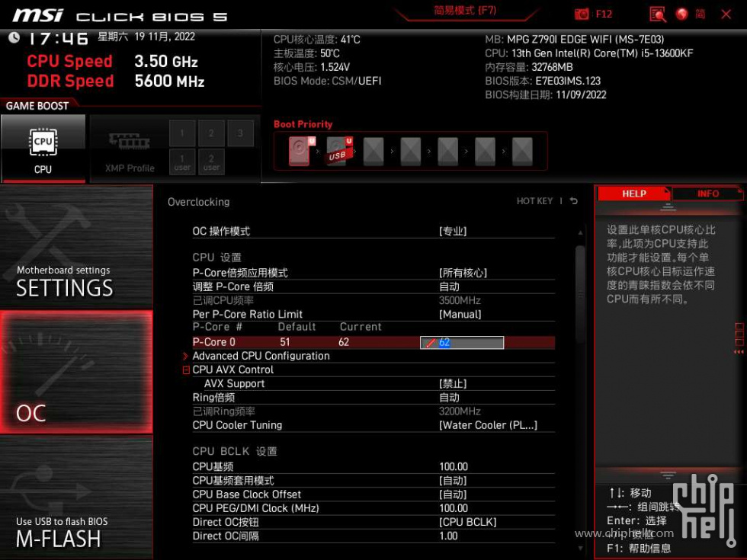This screenshot has height=560, width=747.
Task: Click the sixth boot priority slot
Action: (485, 152)
